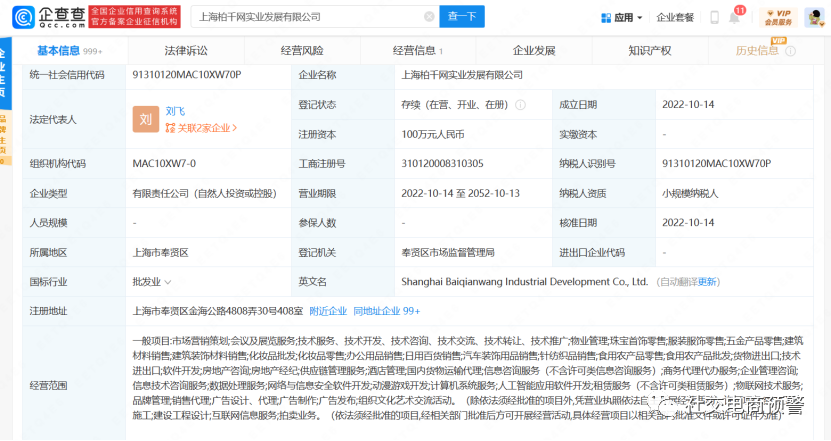Click the info icon next to 历史信息

coord(790,51)
